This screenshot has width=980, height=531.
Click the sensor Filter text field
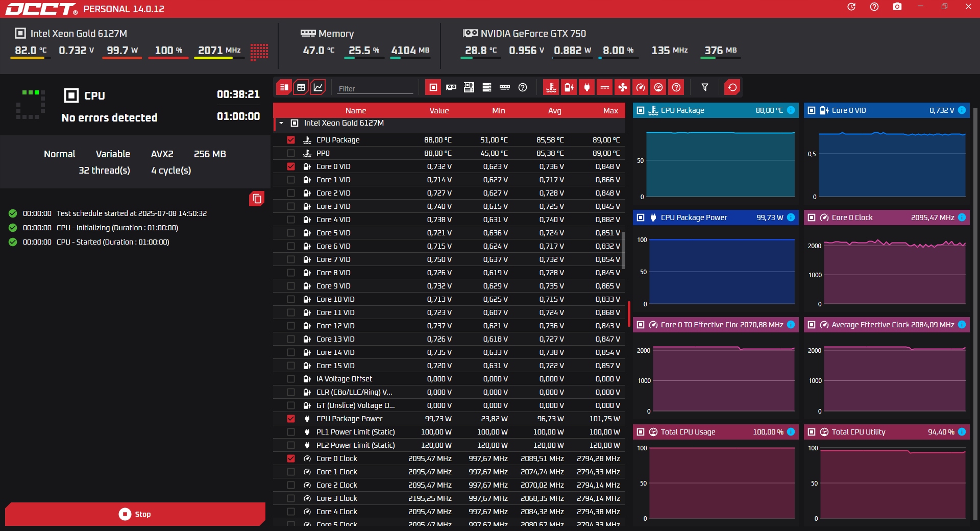click(x=375, y=88)
